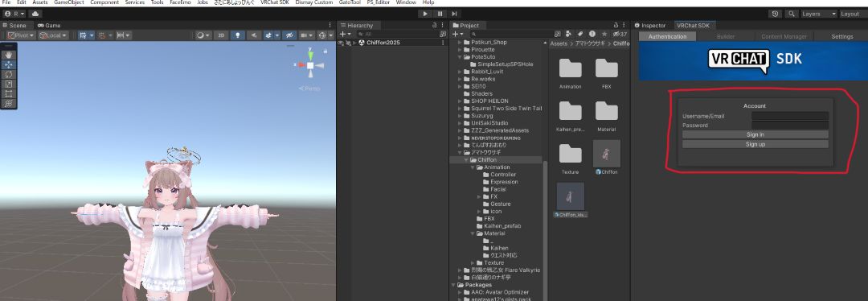868x301 pixels.
Task: Open the FaceEmo menu
Action: coord(179,2)
